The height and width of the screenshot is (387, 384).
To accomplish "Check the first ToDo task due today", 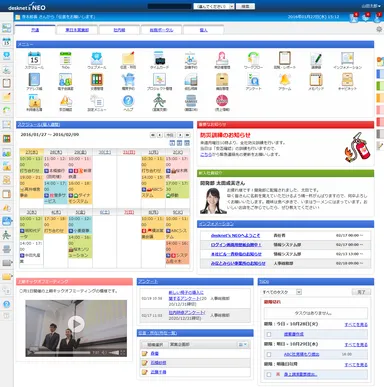I will tap(269, 334).
